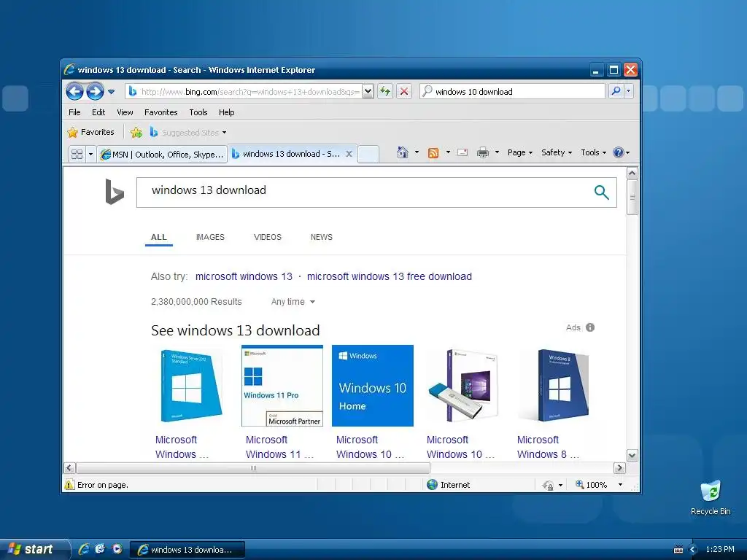Viewport: 747px width, 560px height.
Task: Open Microsoft Windows 11 ad link
Action: pos(279,447)
